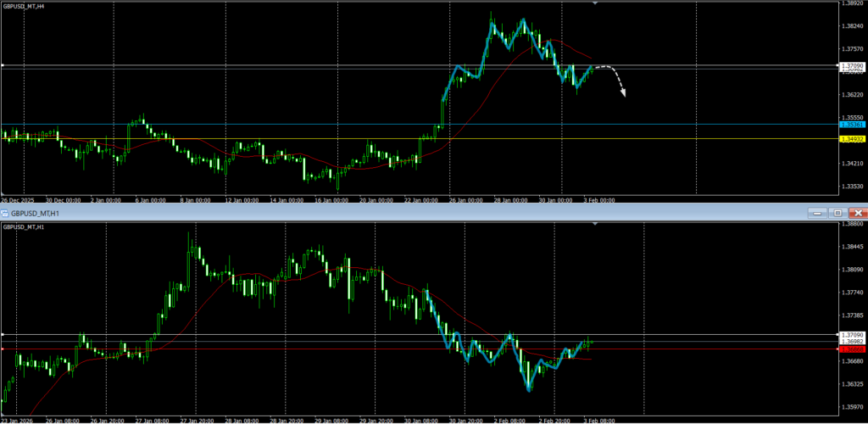Viewport: 868px width, 424px height.
Task: Click the GBPUSD H1 chart window icon
Action: (6, 213)
